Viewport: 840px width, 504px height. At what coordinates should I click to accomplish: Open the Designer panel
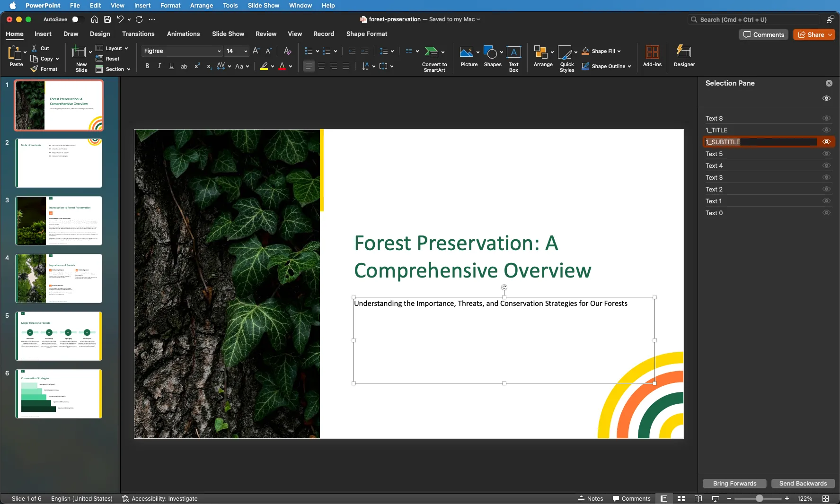click(684, 57)
